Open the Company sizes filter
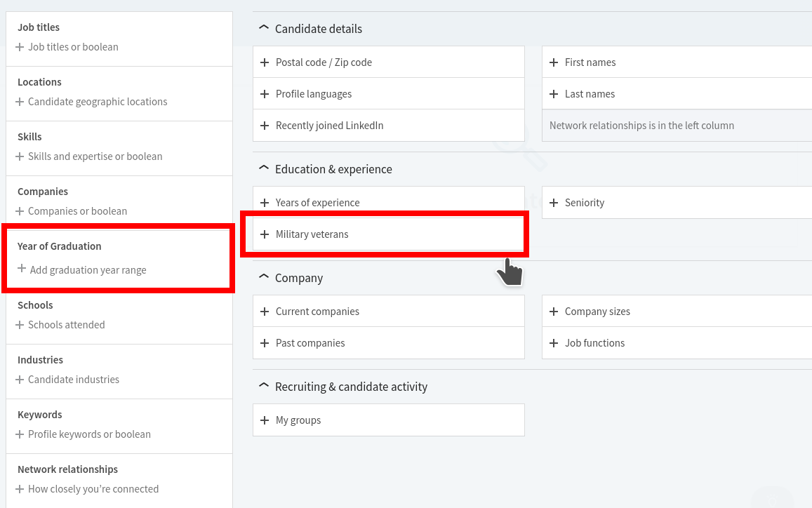The image size is (812, 508). click(597, 312)
